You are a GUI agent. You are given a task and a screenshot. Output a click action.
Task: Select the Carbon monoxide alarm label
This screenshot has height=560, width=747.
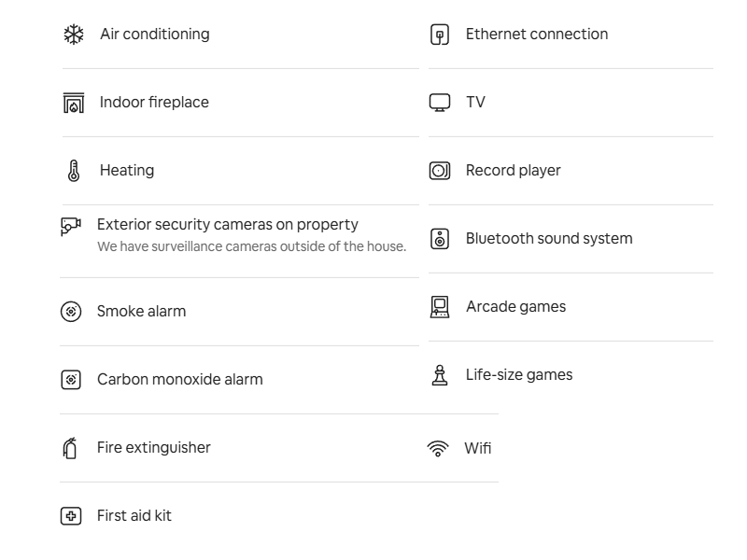point(179,379)
